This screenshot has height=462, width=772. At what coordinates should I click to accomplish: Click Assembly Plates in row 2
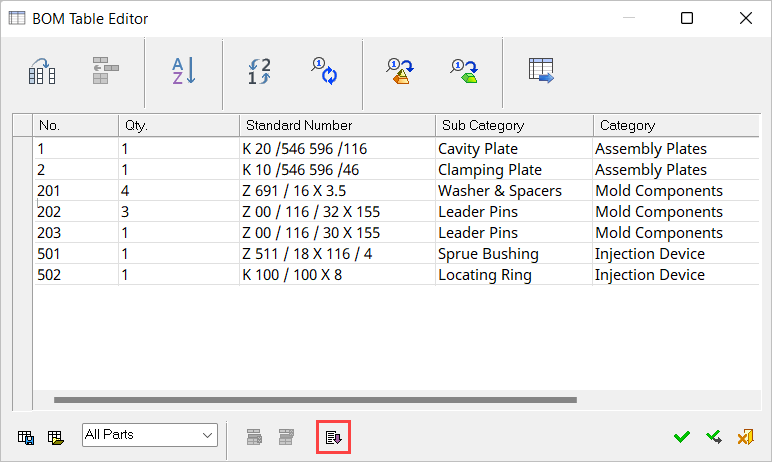[x=676, y=170]
